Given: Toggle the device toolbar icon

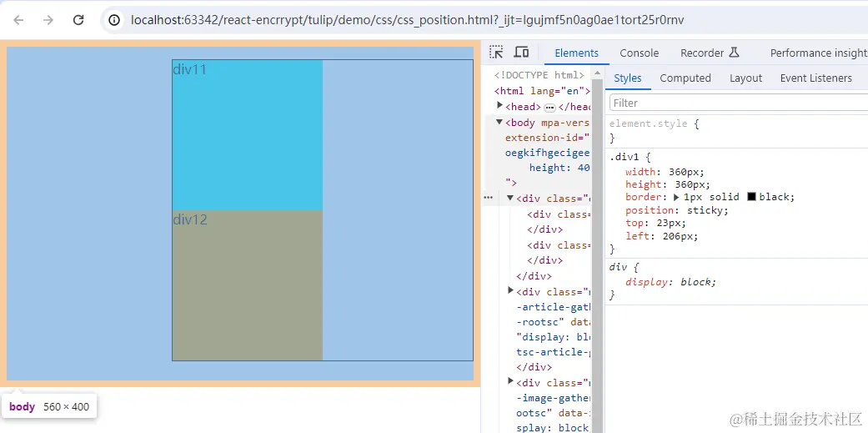Looking at the screenshot, I should [521, 53].
